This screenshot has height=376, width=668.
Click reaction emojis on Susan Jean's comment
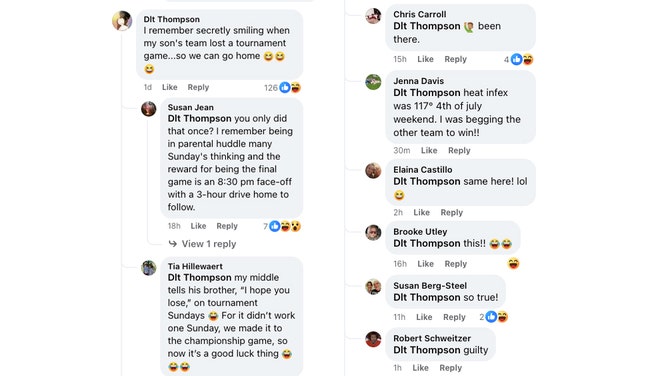click(x=285, y=226)
